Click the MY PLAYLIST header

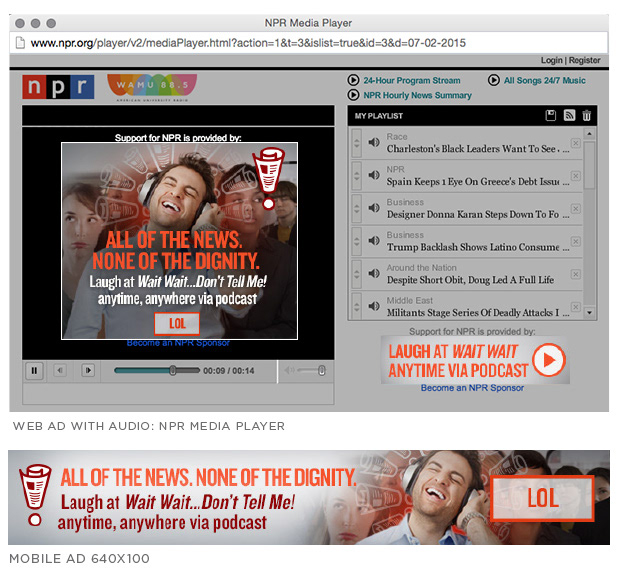[x=379, y=116]
